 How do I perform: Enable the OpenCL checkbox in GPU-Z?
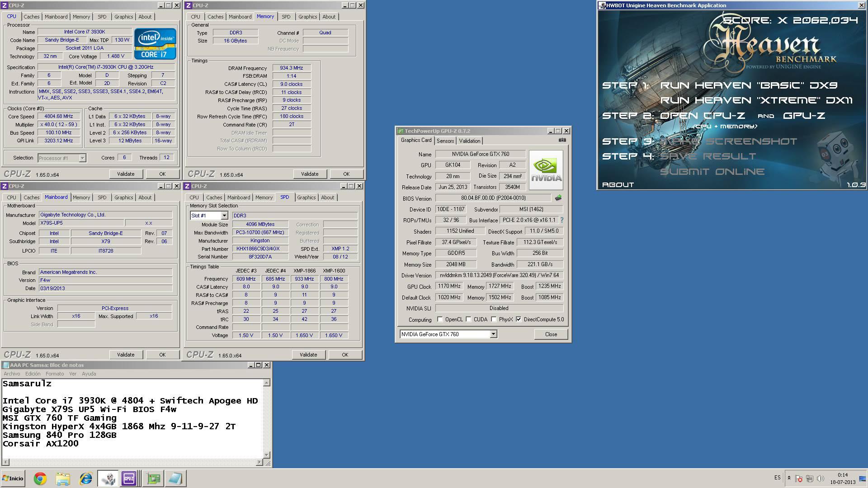[440, 319]
